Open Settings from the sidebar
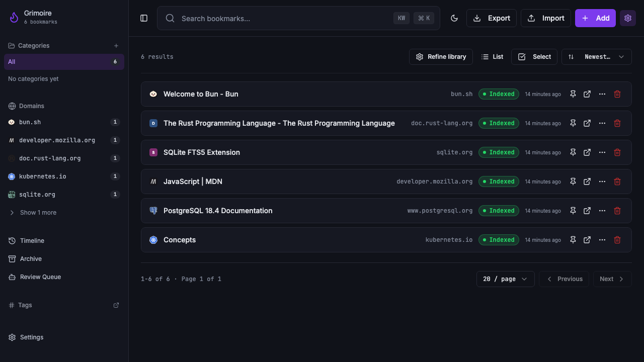The height and width of the screenshot is (362, 644). click(64, 337)
